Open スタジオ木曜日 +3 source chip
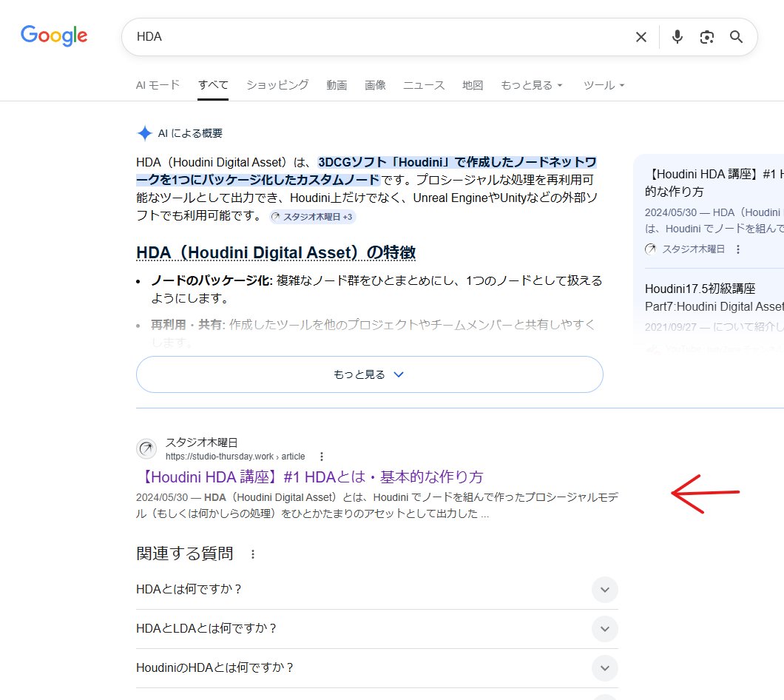The height and width of the screenshot is (700, 784). (x=313, y=217)
